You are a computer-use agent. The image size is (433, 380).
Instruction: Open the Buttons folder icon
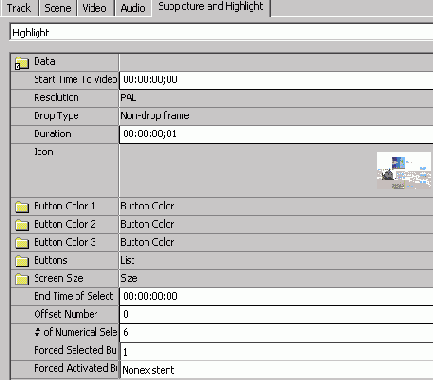point(22,261)
